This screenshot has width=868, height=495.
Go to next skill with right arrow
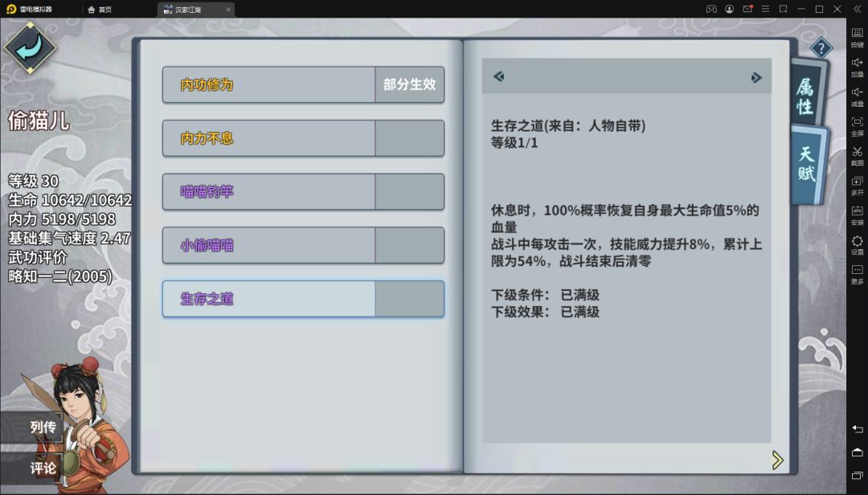756,77
